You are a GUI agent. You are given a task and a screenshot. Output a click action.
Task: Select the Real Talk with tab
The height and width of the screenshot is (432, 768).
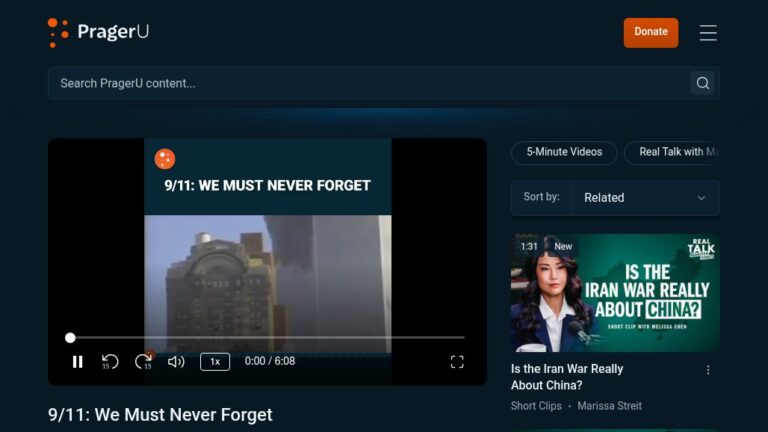[672, 152]
